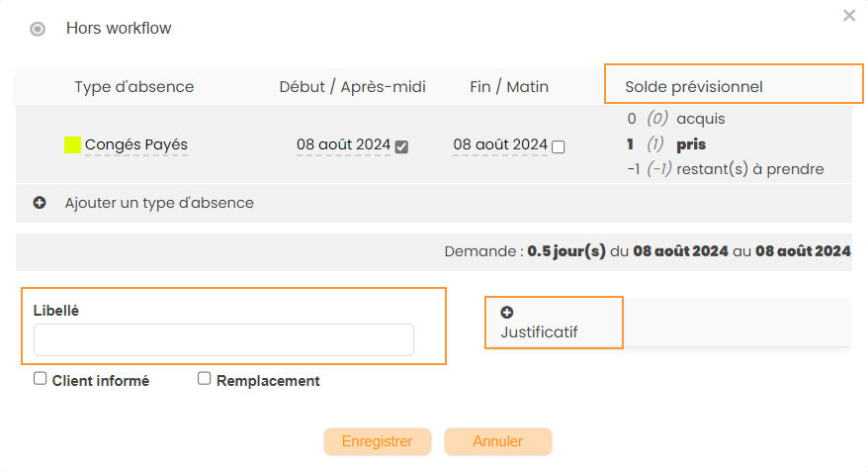Screen dimensions: 868x472
Task: Click the plus icon beside Ajouter un type d'absence
Action: pos(41,203)
